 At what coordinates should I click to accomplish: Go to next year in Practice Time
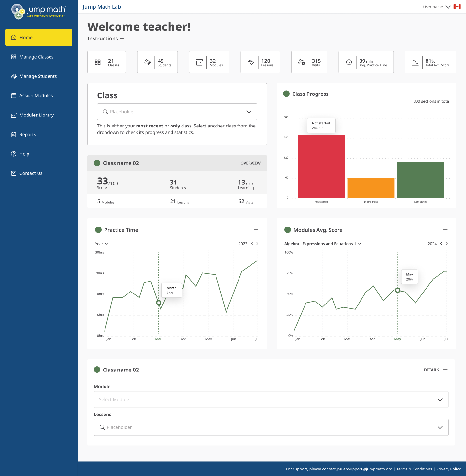click(257, 244)
